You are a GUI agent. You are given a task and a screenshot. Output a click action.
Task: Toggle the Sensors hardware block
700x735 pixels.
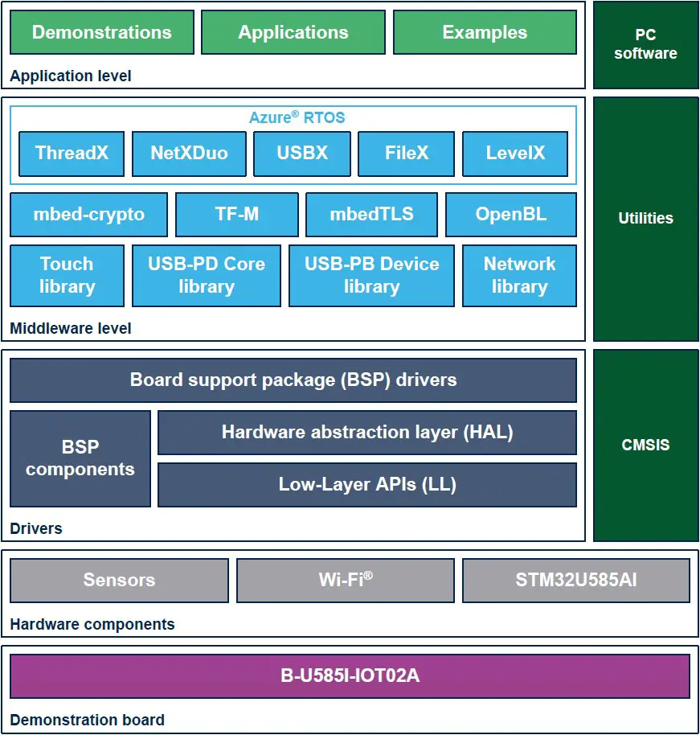tap(119, 580)
